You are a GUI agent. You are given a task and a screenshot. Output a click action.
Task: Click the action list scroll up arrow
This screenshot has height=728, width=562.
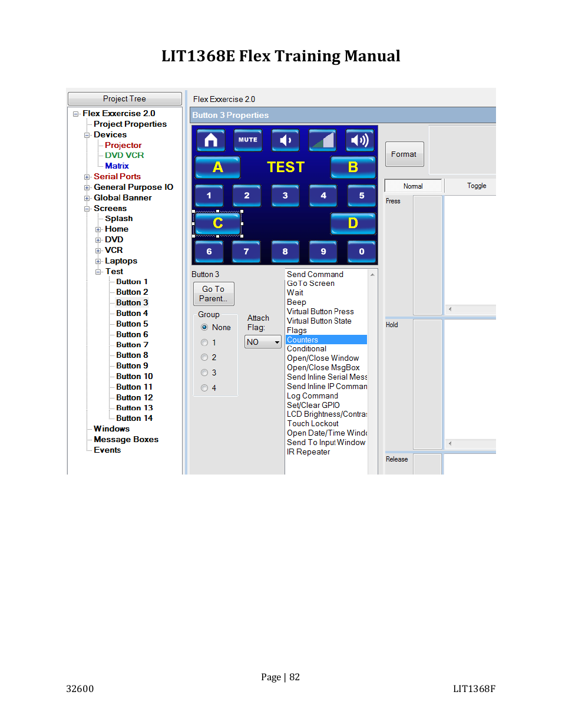372,275
